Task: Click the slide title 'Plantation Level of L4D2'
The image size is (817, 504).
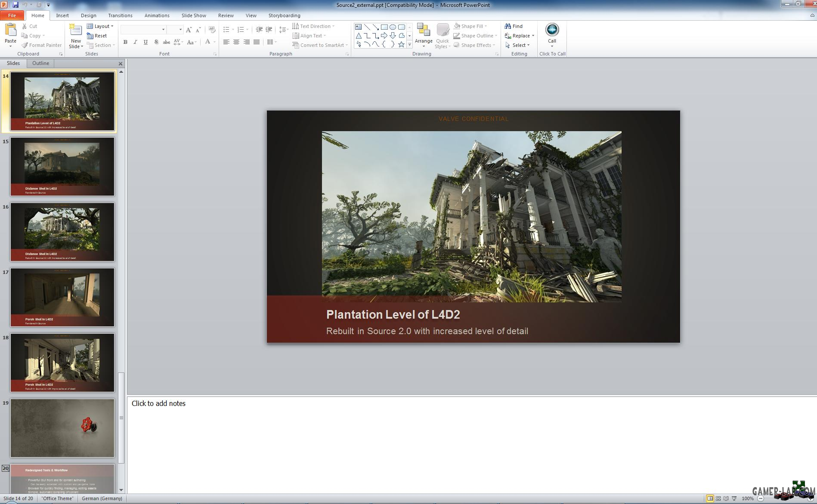Action: [393, 314]
